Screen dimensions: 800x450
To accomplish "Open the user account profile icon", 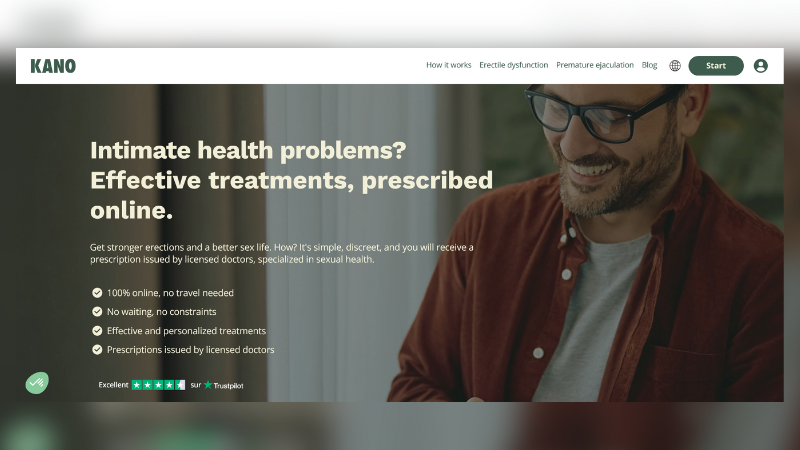I will point(760,66).
